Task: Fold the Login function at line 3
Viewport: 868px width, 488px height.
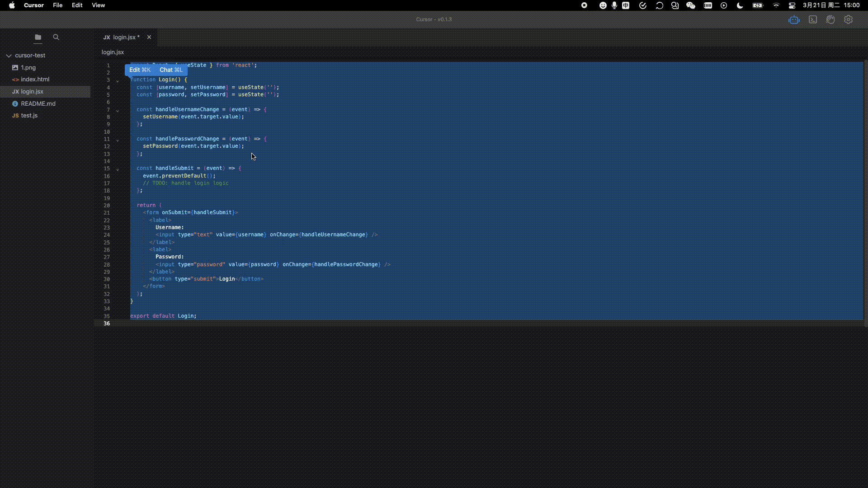Action: click(118, 81)
